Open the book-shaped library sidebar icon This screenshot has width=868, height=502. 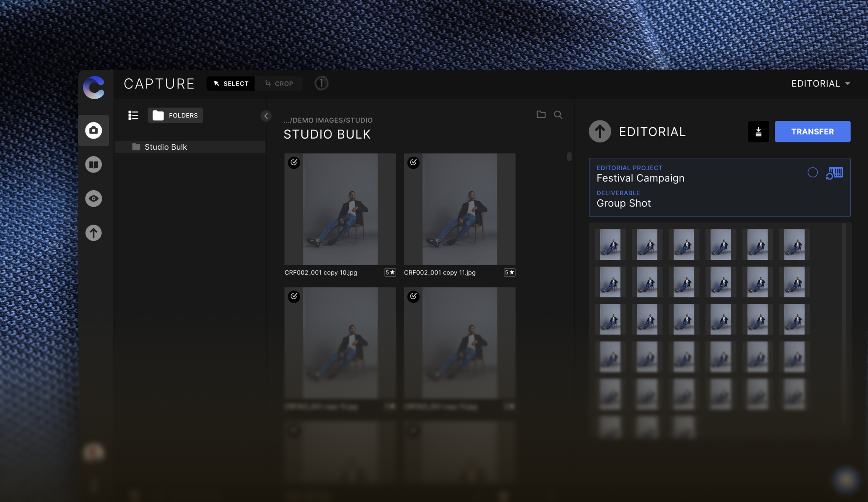click(x=94, y=165)
